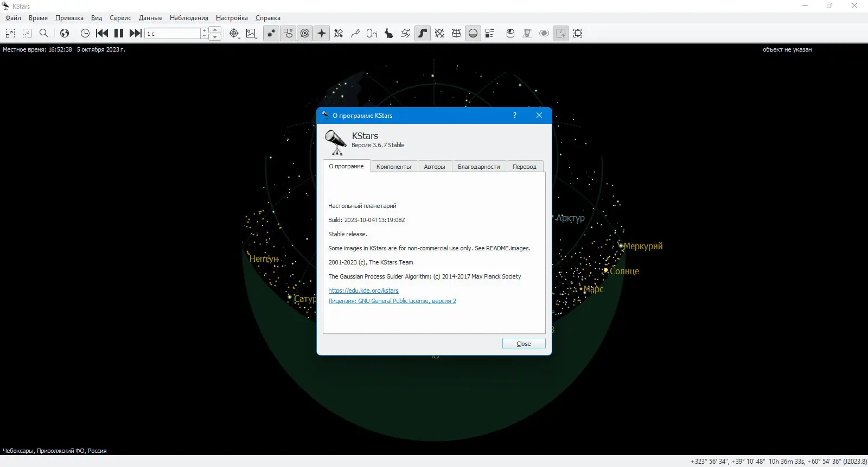This screenshot has height=467, width=868.
Task: Click the Нептун label on the sky map
Action: coord(264,259)
